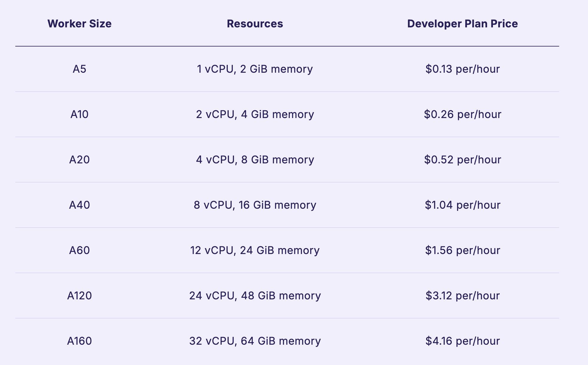Select the A20 worker size cell
588x365 pixels.
pos(79,160)
